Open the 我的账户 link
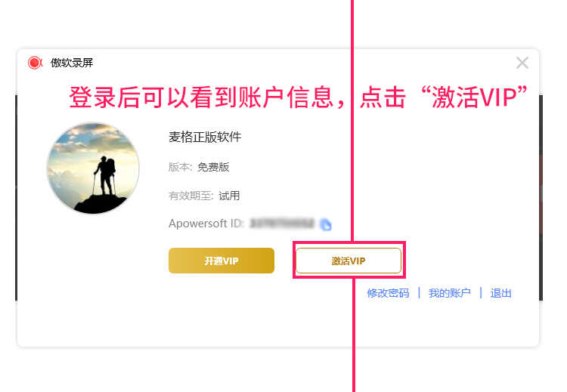Image resolution: width=567 pixels, height=392 pixels. 450,293
